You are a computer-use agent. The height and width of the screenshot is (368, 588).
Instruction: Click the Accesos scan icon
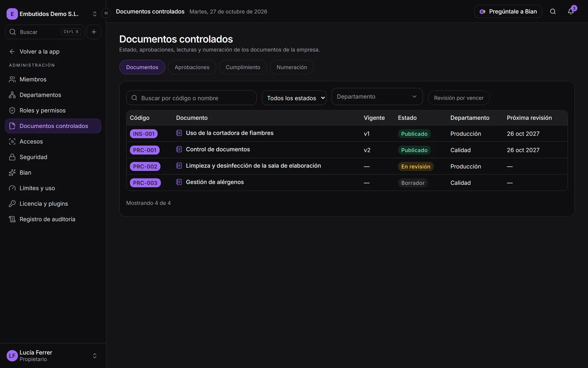pyautogui.click(x=12, y=142)
